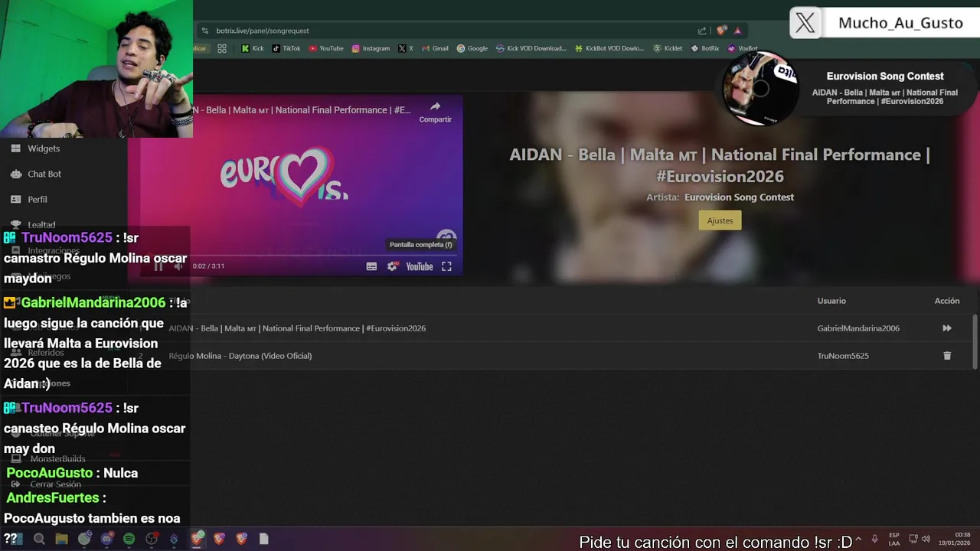Click the Widgets sidebar icon

pos(15,148)
